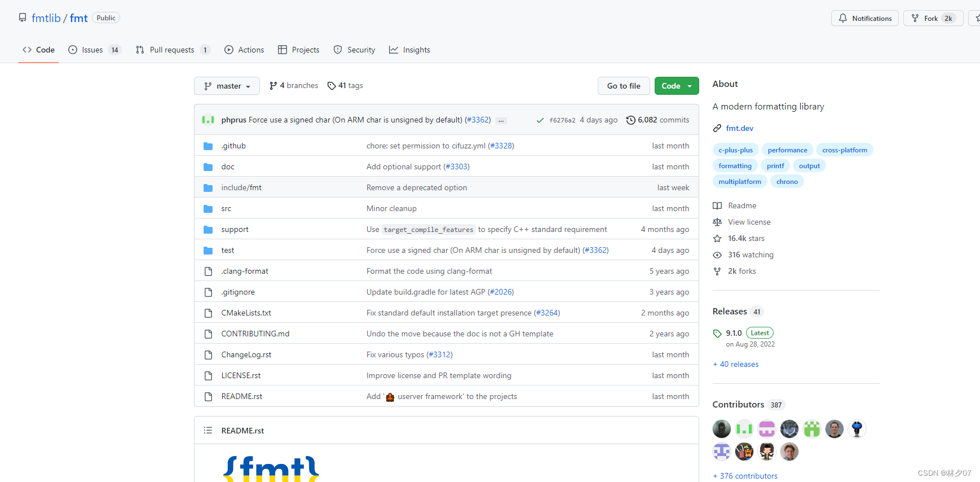
Task: Open commit message 'Remove a deprecated option'
Action: click(x=417, y=187)
